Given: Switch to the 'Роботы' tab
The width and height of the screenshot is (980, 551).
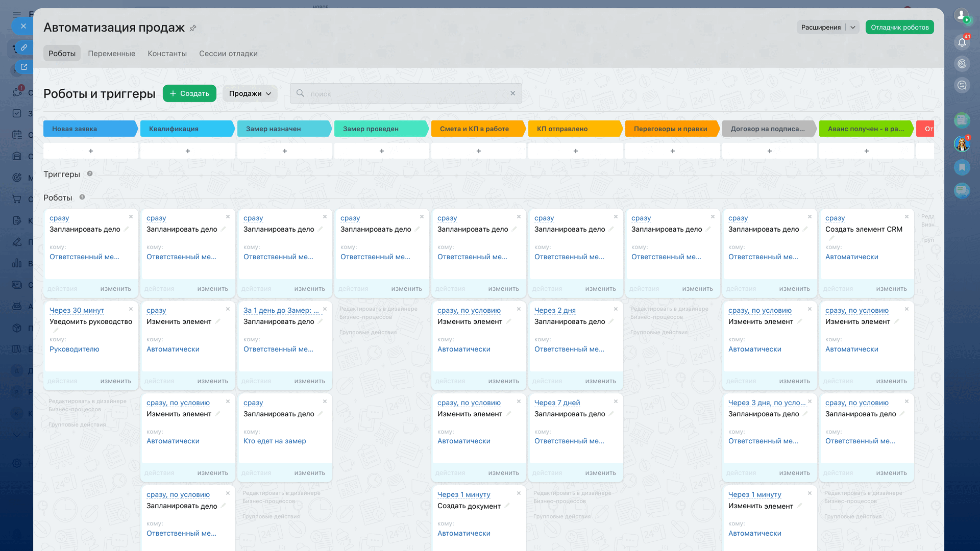Looking at the screenshot, I should click(62, 54).
